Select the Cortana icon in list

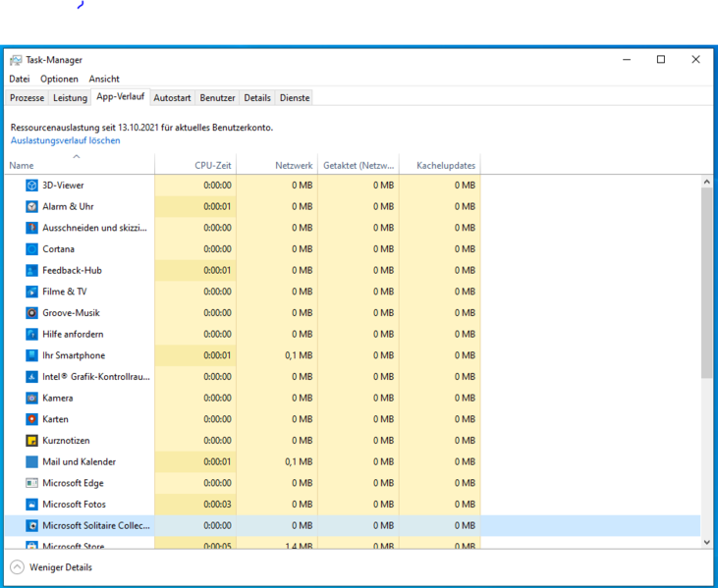(x=32, y=249)
